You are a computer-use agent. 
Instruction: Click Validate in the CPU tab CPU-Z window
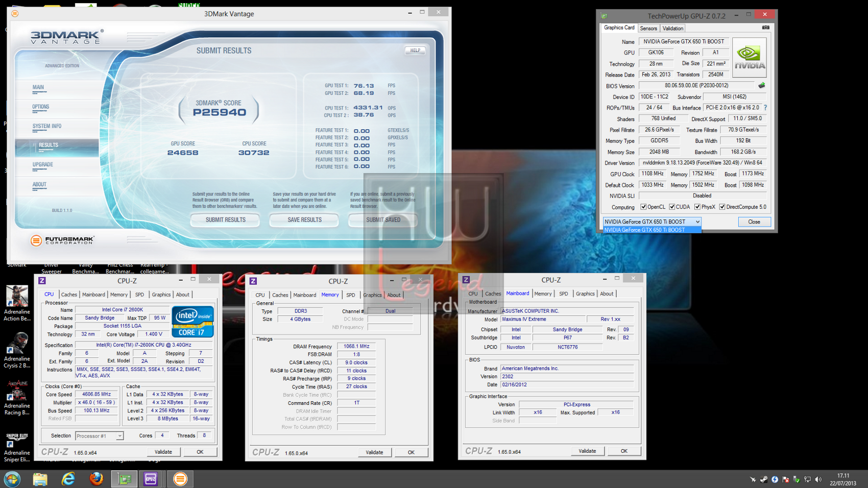point(163,452)
